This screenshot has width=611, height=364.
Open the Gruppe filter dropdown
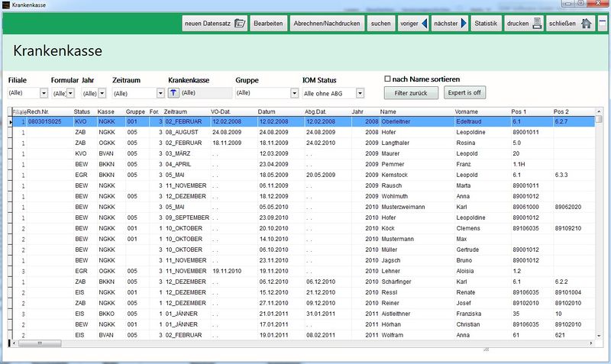(294, 93)
